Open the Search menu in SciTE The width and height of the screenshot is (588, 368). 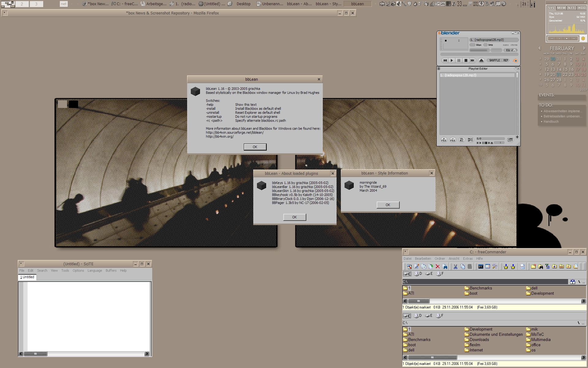[x=42, y=271]
